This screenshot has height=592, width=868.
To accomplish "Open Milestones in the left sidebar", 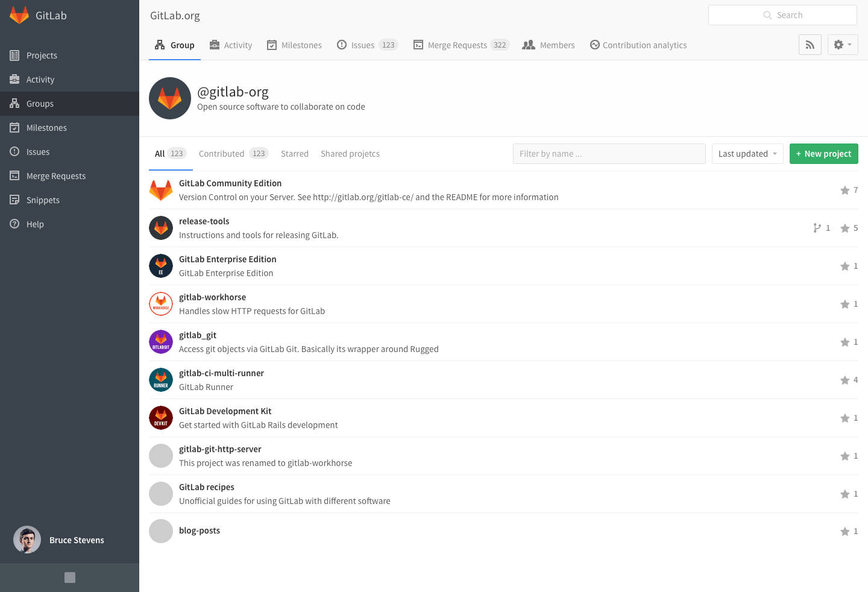I will (x=69, y=128).
